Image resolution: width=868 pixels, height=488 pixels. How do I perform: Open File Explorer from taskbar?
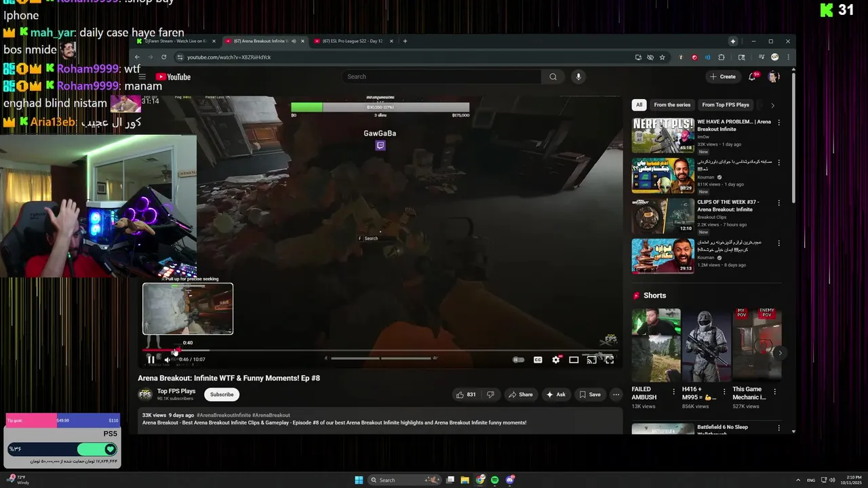(x=465, y=480)
